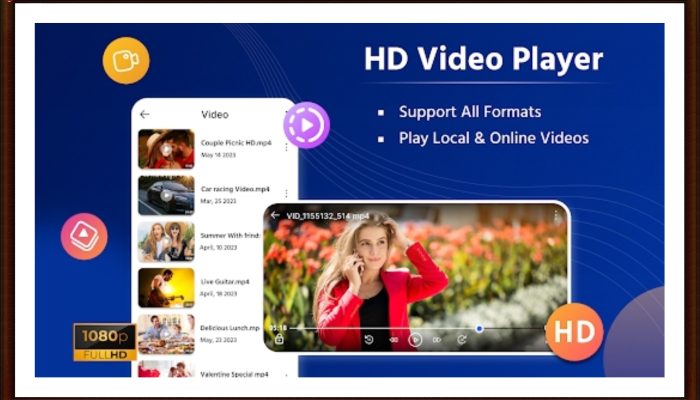Click the pink stacked-play layers icon
The height and width of the screenshot is (400, 700).
point(84,236)
